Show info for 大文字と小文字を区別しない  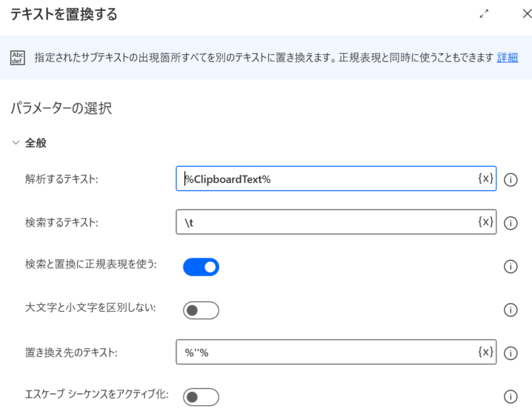click(x=511, y=310)
